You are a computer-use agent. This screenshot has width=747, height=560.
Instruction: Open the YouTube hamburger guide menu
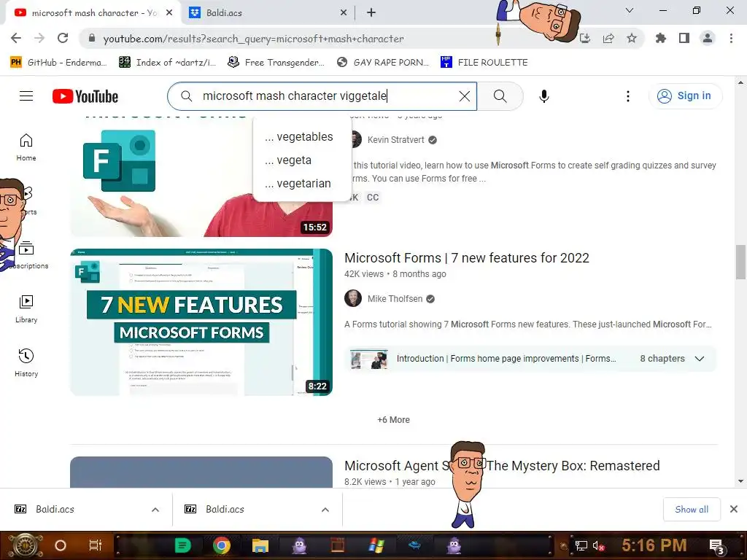(x=26, y=96)
